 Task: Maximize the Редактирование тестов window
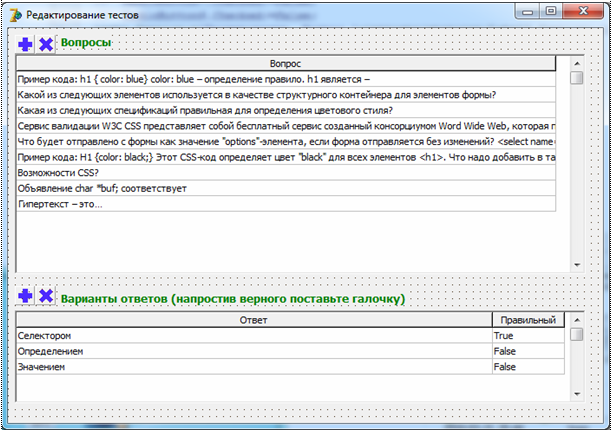(550, 14)
